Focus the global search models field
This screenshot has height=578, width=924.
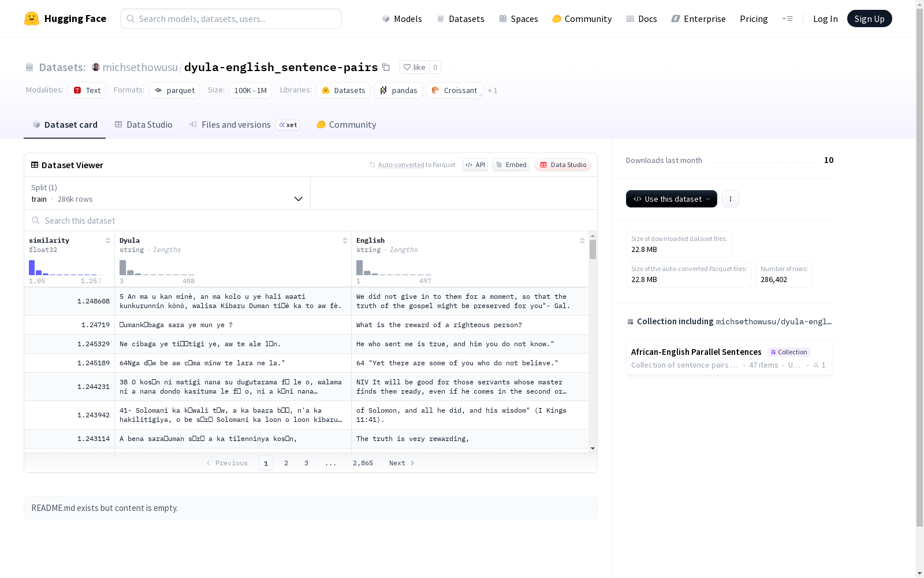(231, 18)
